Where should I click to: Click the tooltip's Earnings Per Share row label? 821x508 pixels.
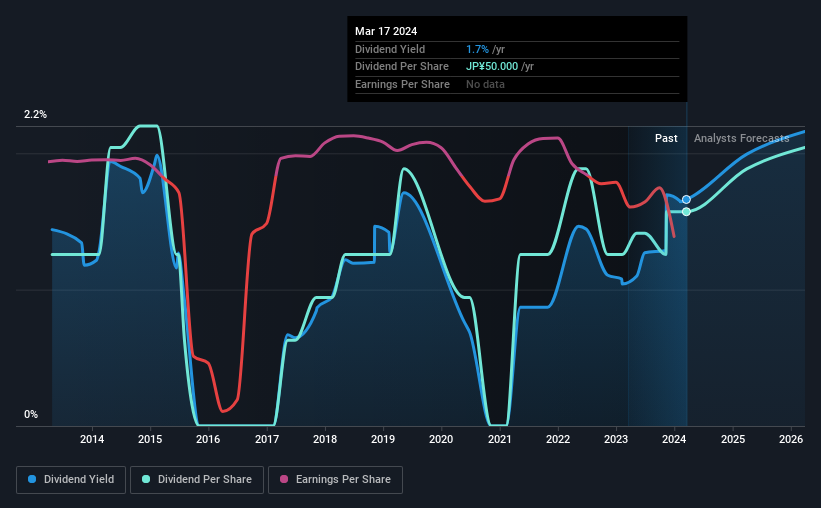402,84
